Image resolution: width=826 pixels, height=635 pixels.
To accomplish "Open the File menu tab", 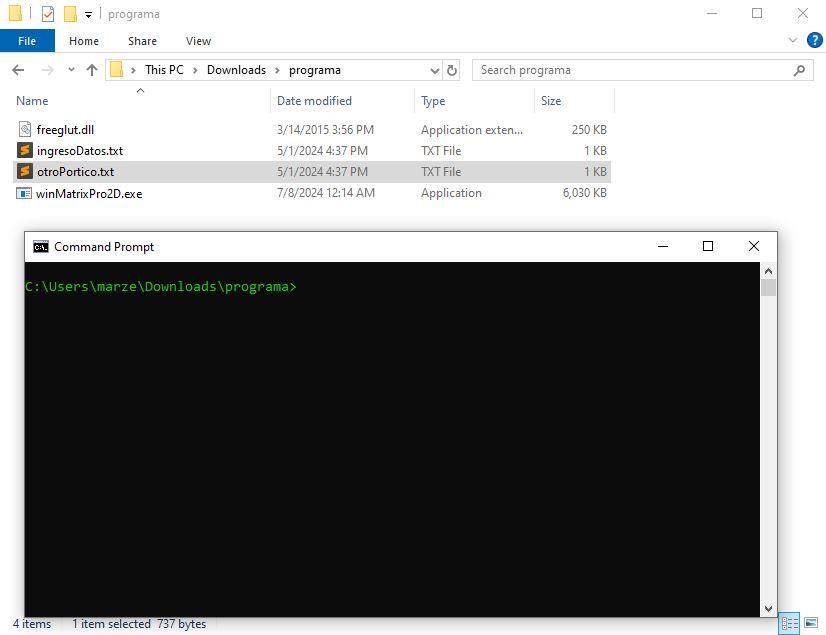I will pos(27,41).
